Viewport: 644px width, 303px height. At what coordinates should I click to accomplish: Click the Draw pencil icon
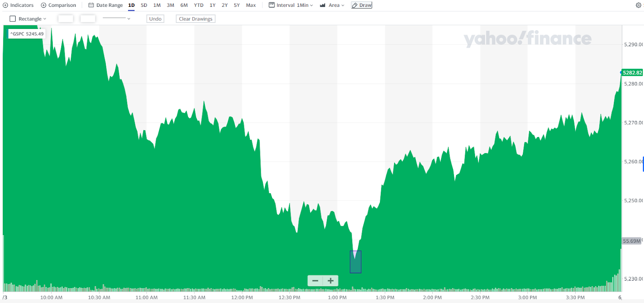[355, 5]
